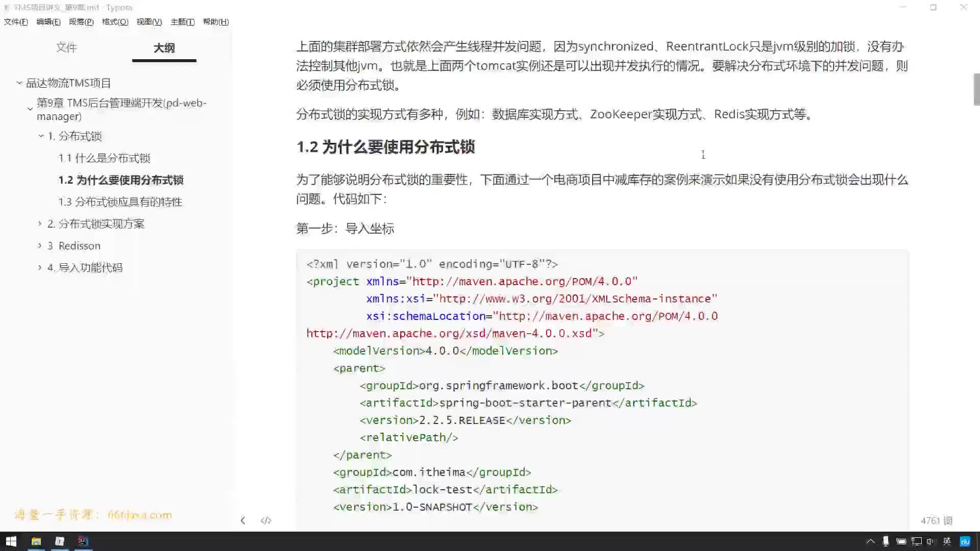Navigate to 2. 分布式锁实现方案 outline item

pyautogui.click(x=96, y=224)
